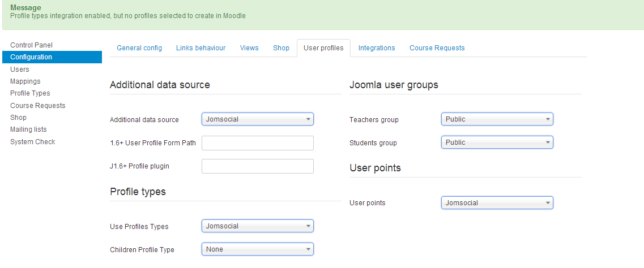Select the Integrations tab
The height and width of the screenshot is (268, 644).
(x=377, y=48)
